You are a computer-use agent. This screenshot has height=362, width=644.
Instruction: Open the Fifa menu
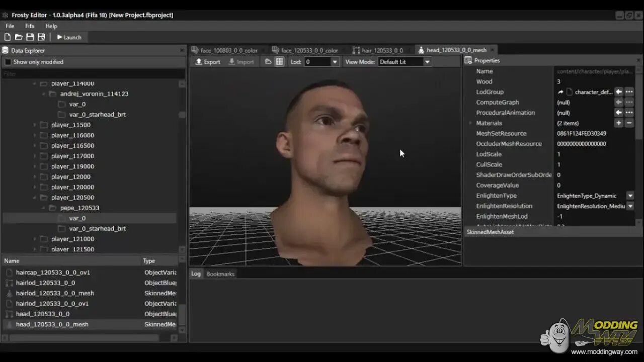click(x=30, y=26)
